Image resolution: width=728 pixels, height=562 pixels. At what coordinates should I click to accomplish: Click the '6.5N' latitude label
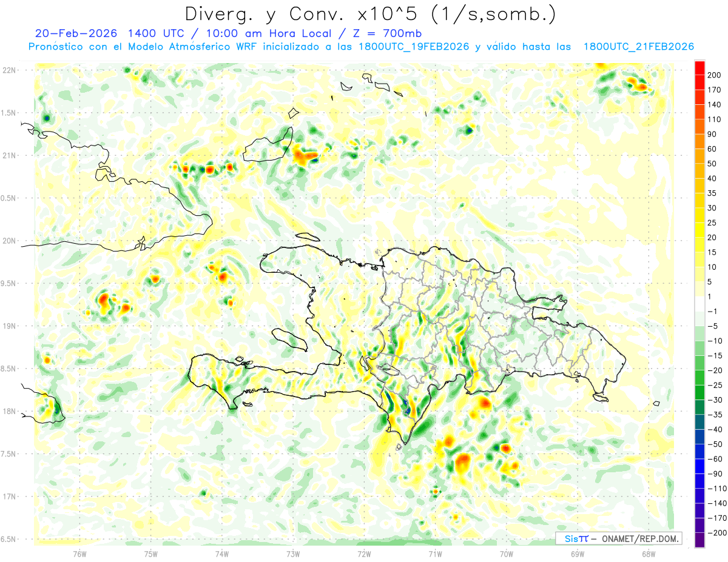[8, 539]
